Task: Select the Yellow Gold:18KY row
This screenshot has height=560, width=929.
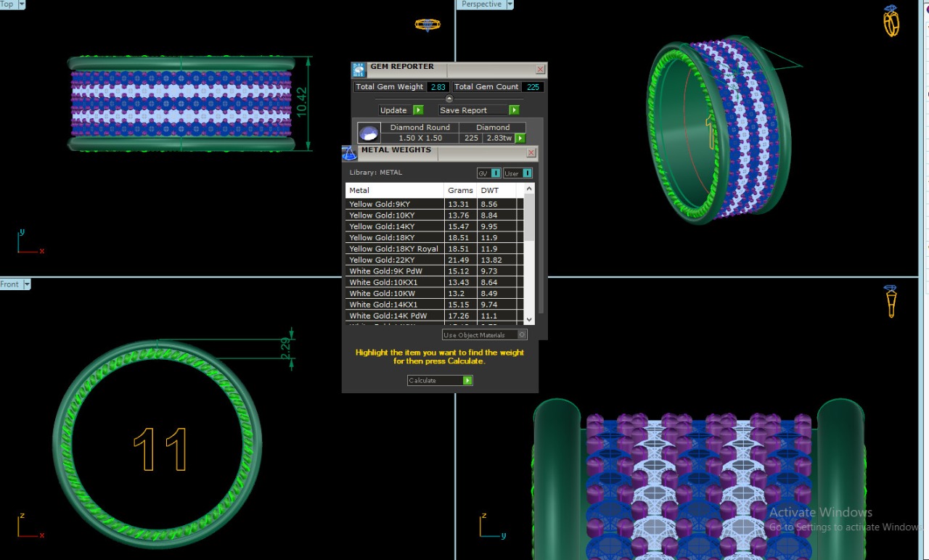Action: click(394, 238)
